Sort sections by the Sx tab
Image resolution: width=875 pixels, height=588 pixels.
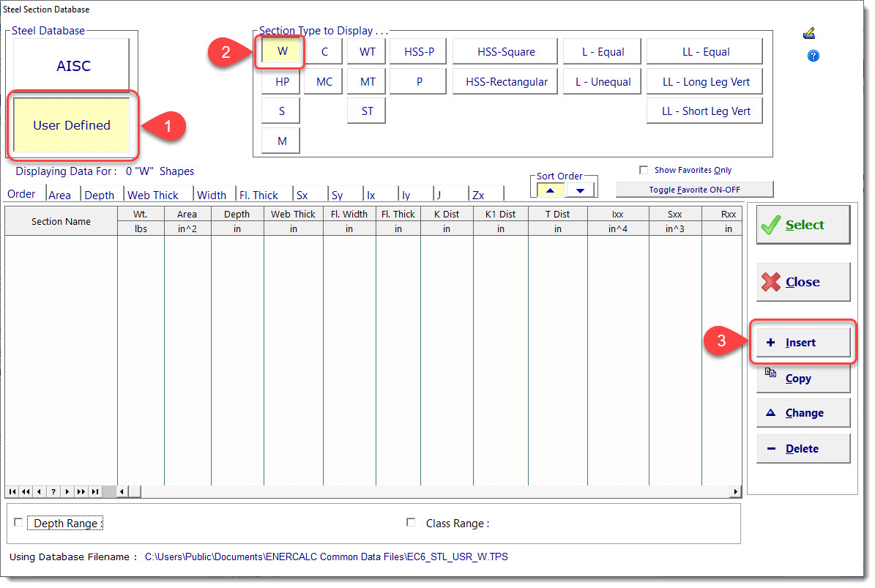click(x=303, y=194)
